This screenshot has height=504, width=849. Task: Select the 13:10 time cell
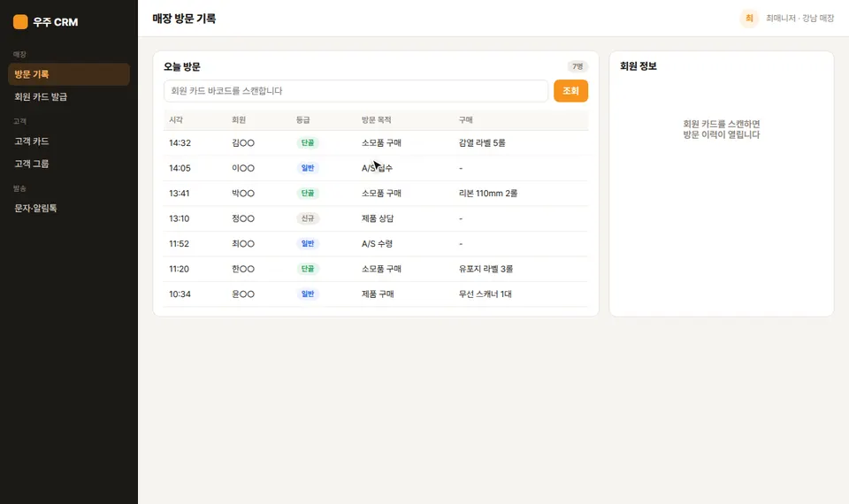pos(180,218)
